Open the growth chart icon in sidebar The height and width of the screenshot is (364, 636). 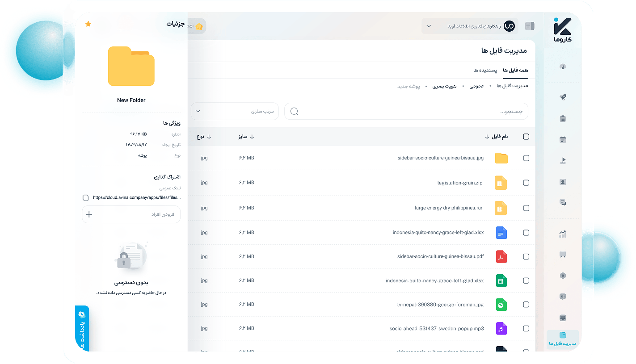tap(563, 234)
